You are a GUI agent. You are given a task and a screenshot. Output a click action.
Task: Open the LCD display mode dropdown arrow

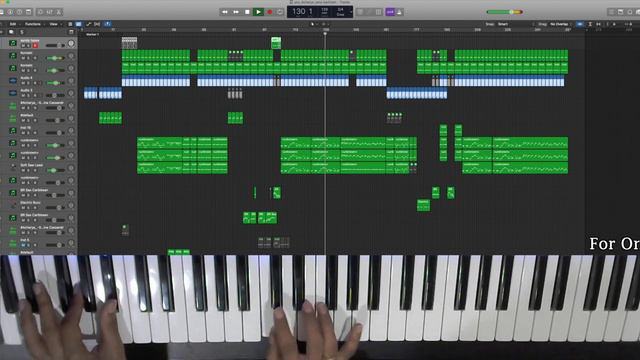[x=351, y=12]
